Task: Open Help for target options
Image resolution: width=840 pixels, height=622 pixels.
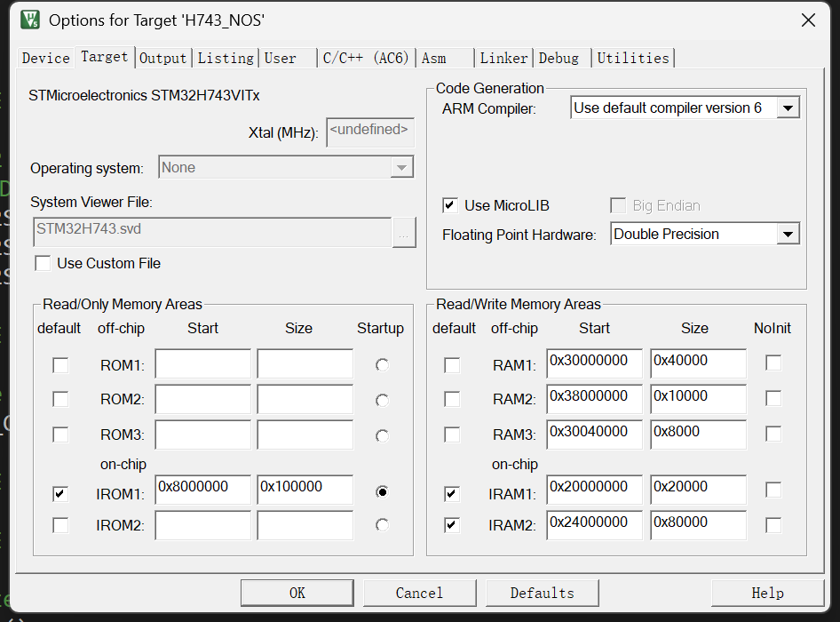Action: (767, 593)
